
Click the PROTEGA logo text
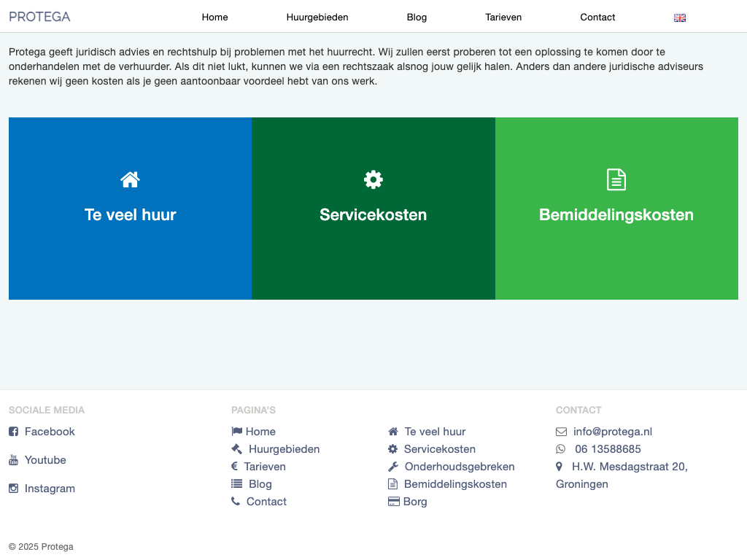pos(39,17)
